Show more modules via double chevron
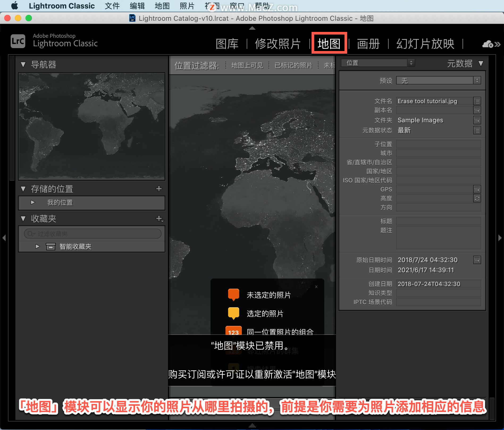 coord(498,44)
